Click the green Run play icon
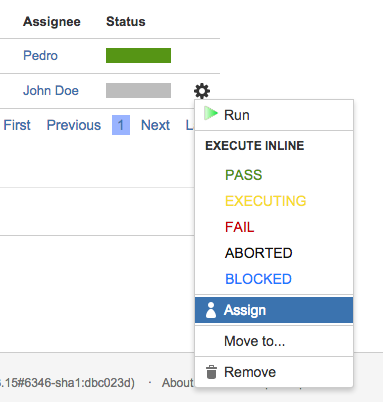The image size is (383, 402). tap(211, 113)
